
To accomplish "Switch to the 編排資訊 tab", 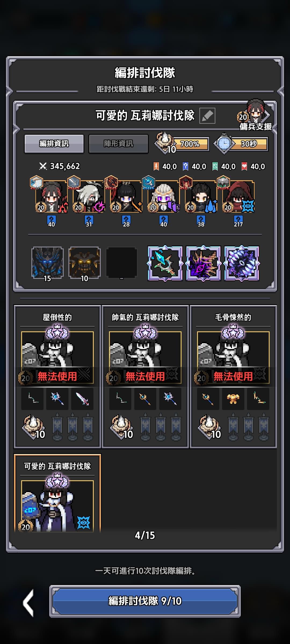I will [x=54, y=144].
